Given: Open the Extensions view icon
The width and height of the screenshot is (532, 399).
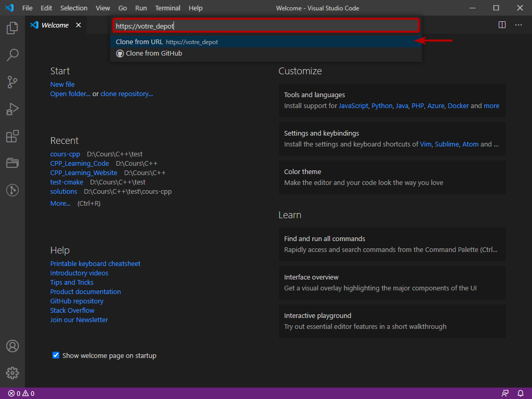Looking at the screenshot, I should click(12, 137).
